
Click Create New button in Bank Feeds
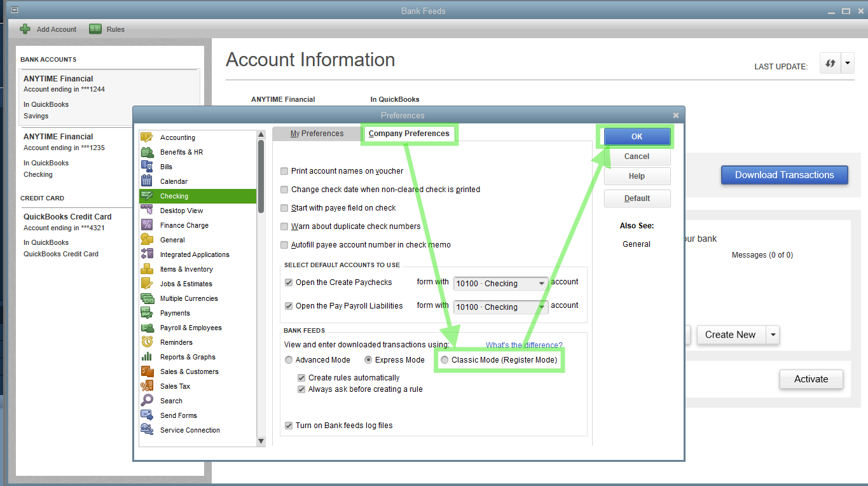731,335
